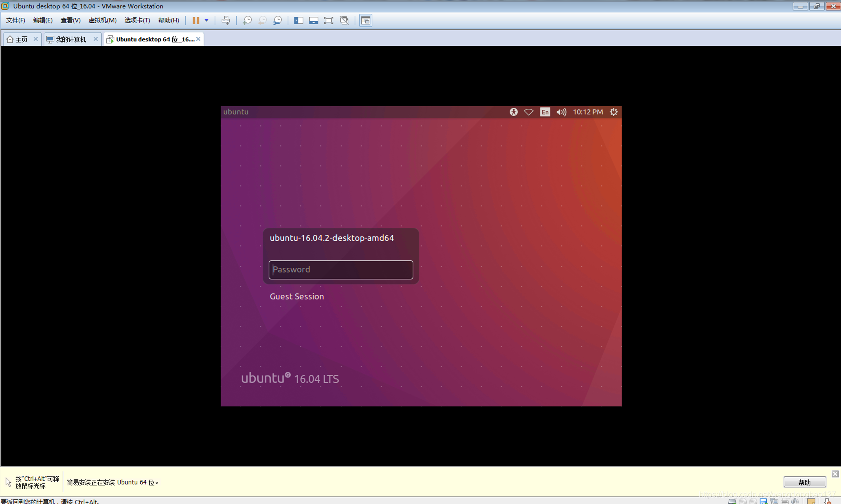The image size is (841, 504).
Task: Revert virtual machine to previous snapshot
Action: tap(262, 20)
